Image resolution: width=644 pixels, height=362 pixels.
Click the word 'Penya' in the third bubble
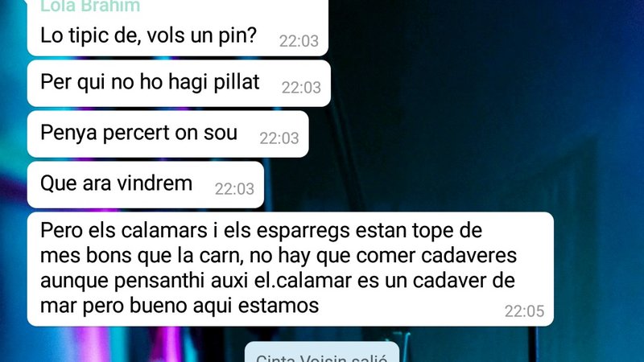(x=69, y=134)
